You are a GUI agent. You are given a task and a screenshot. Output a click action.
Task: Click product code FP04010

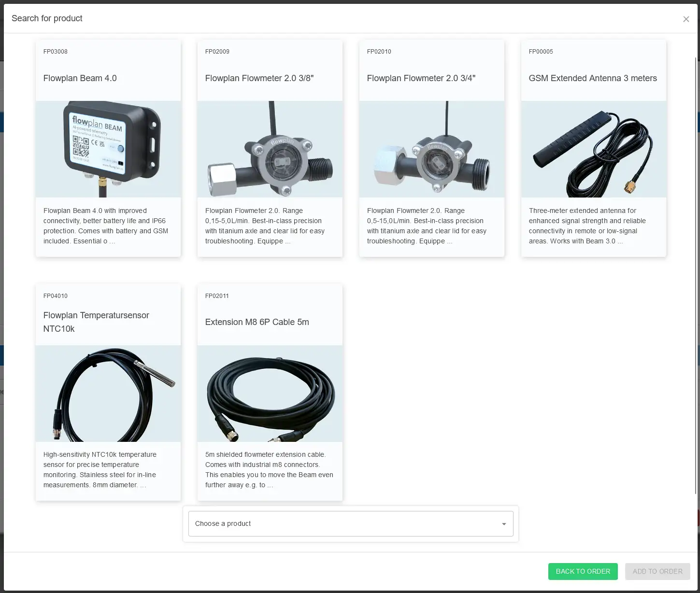click(56, 296)
